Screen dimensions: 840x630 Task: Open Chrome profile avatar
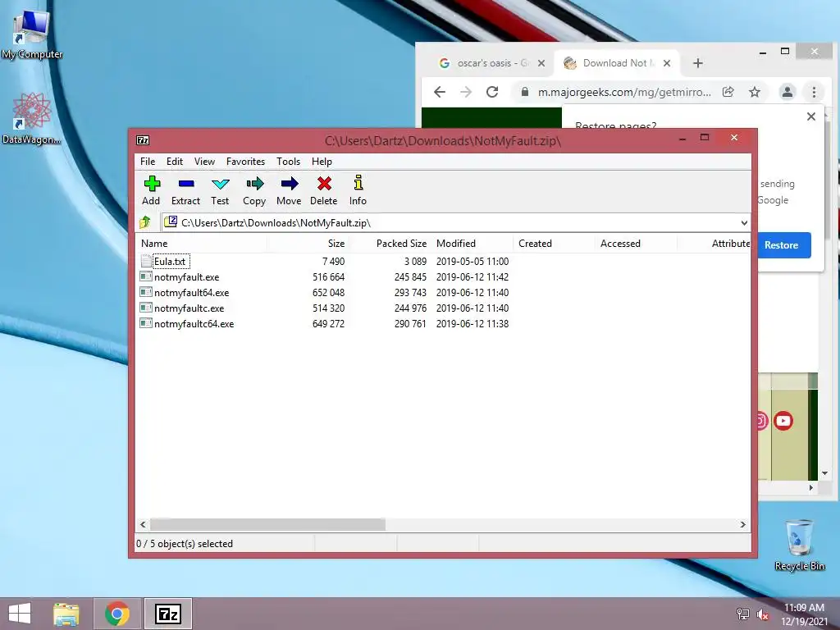point(787,92)
